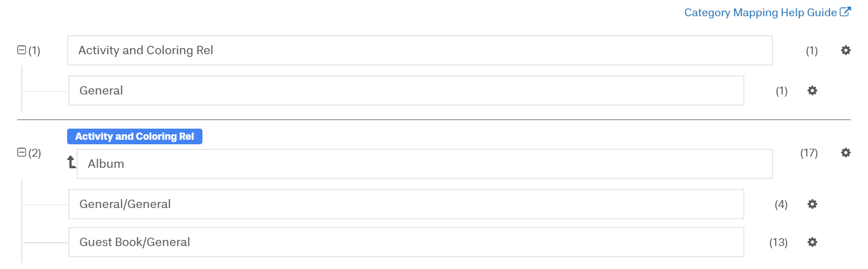Click the Activity and Coloring Rel text field
868x269 pixels.
(419, 50)
